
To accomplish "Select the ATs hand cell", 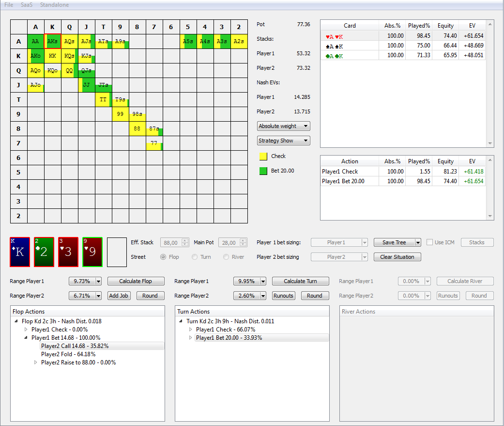I will (104, 42).
